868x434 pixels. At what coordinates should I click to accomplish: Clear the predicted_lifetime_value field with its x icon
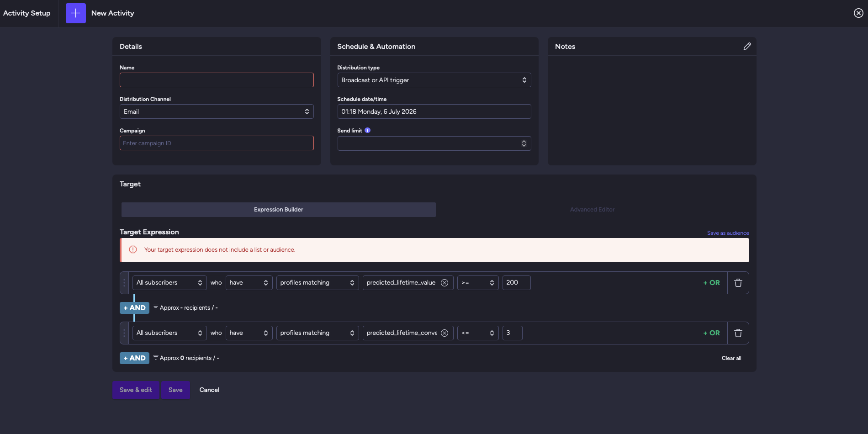pos(444,283)
